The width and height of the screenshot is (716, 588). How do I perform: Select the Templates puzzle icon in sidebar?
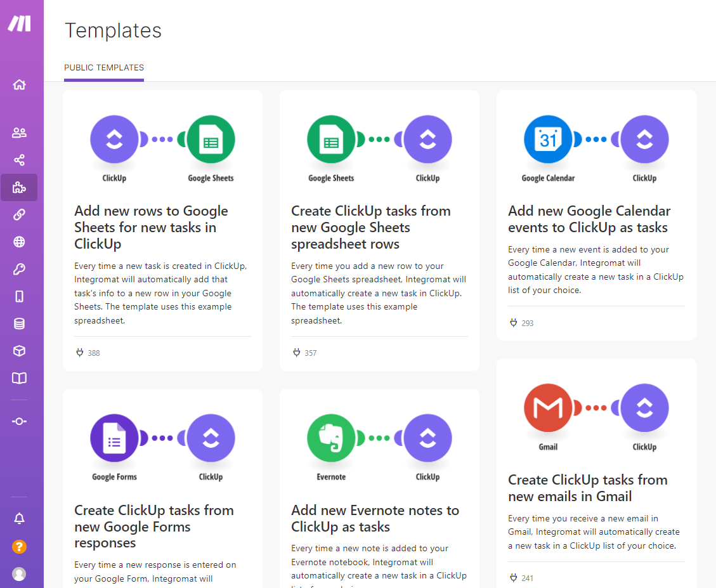point(19,187)
